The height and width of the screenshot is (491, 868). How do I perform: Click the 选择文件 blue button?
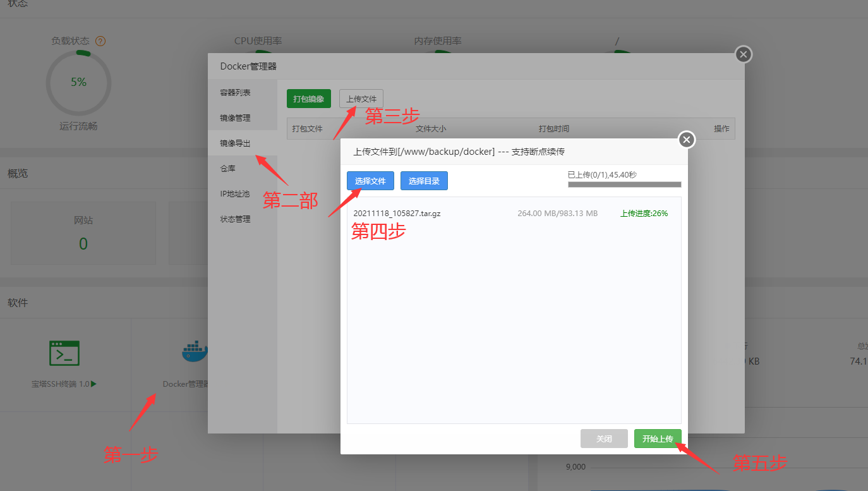370,181
